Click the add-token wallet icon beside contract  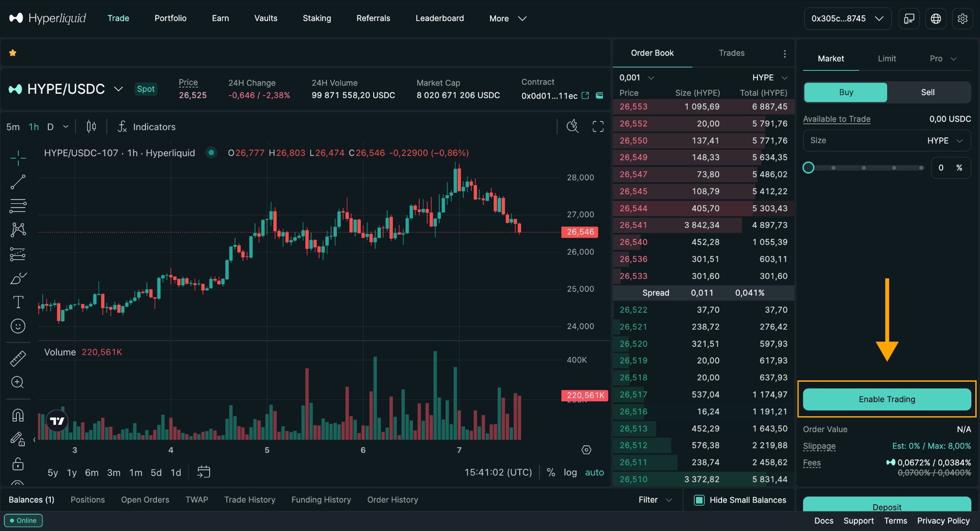coord(600,96)
